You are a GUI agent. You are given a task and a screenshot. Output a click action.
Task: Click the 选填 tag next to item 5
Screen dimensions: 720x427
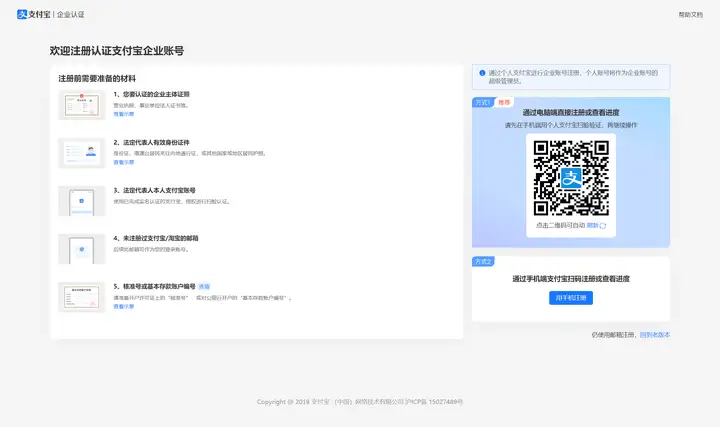[x=204, y=287]
